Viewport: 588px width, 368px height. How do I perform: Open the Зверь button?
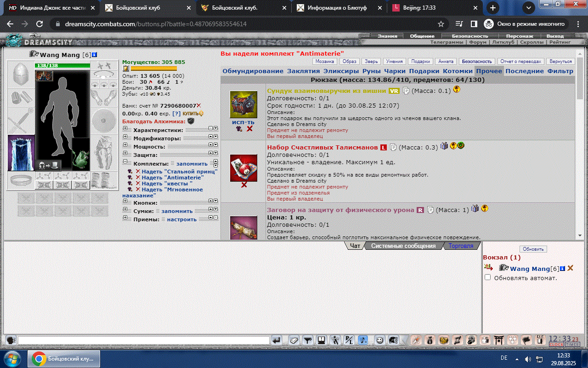click(x=371, y=61)
